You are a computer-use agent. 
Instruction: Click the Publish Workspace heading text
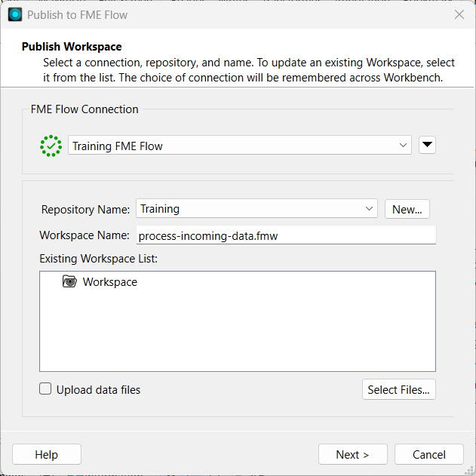click(72, 47)
